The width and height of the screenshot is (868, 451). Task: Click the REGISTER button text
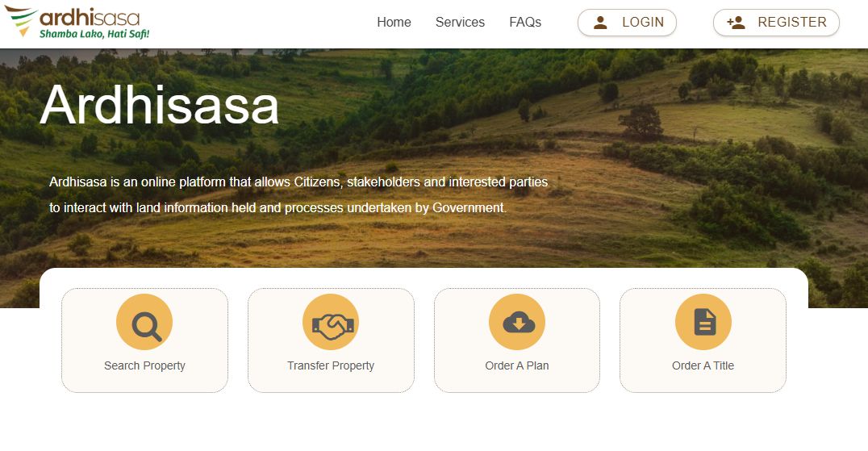791,22
